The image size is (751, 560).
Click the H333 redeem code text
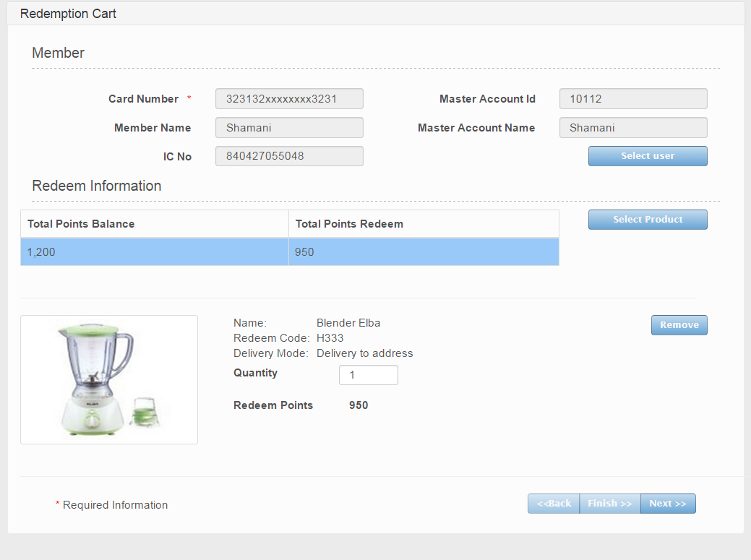point(330,338)
